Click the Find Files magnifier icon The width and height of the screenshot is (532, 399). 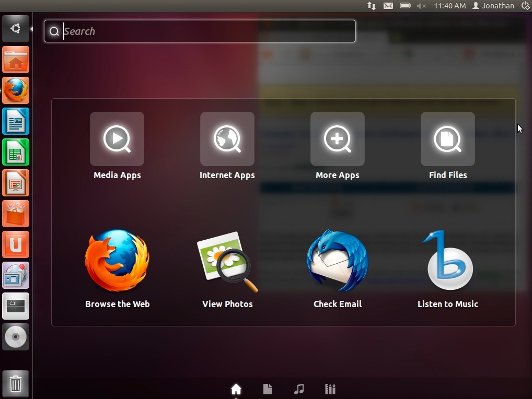448,139
